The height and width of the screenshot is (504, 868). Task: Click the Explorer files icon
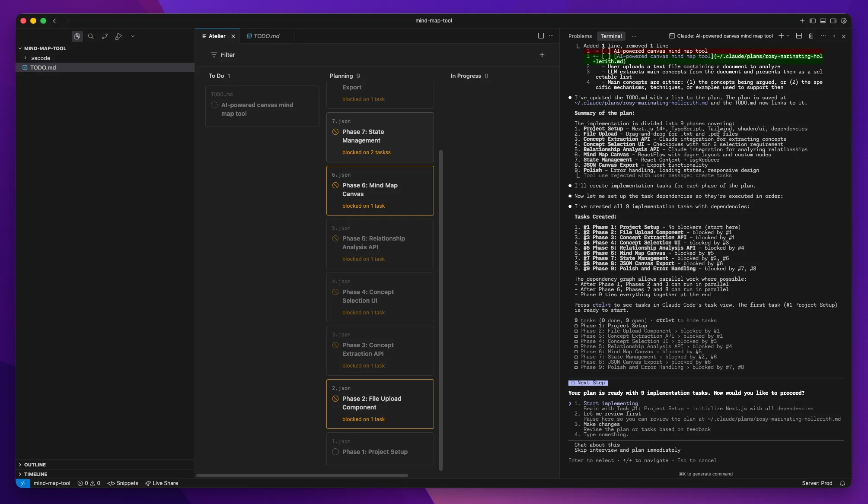[77, 36]
